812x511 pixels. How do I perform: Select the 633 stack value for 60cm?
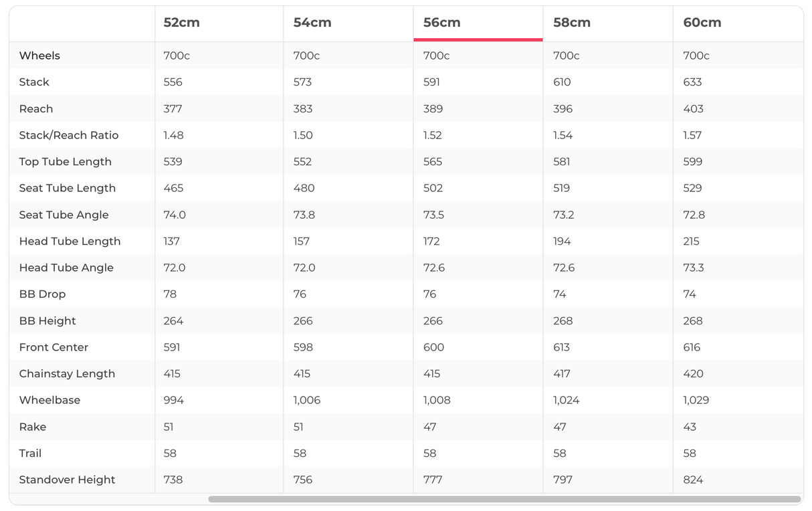[x=692, y=82]
